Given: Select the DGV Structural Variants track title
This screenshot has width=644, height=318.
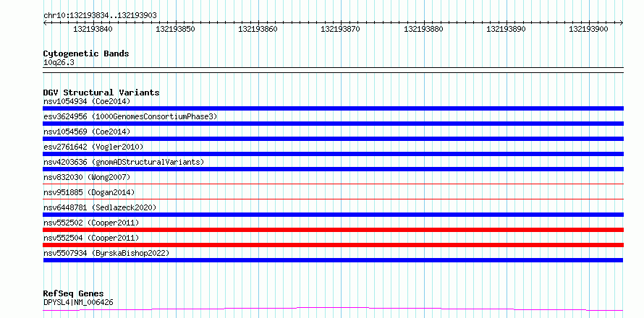Looking at the screenshot, I should (101, 93).
